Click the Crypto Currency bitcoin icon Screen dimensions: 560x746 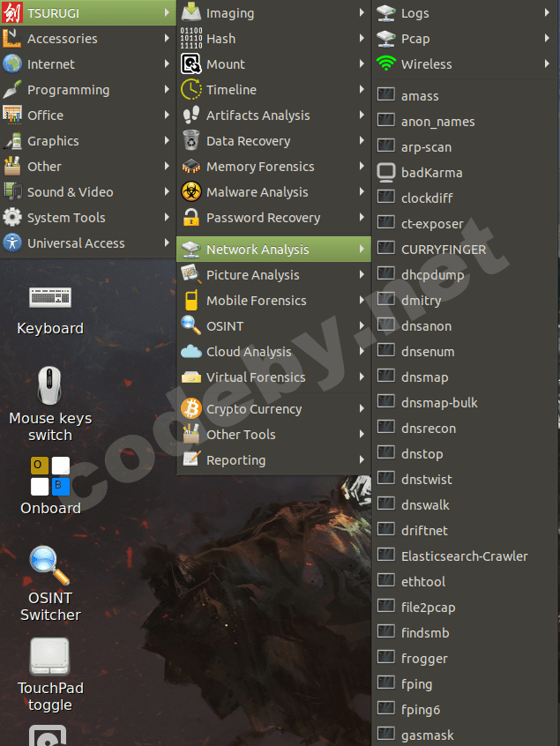tap(191, 408)
